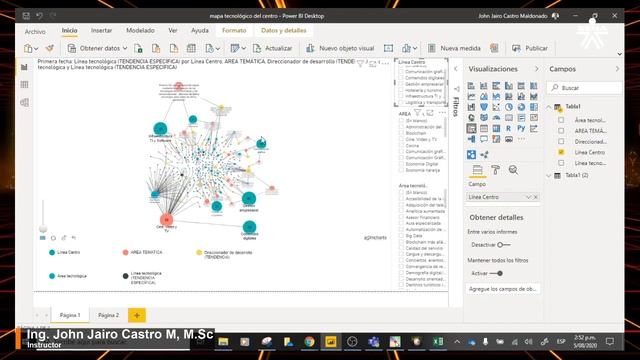Image resolution: width=640 pixels, height=360 pixels.
Task: Click the filter icon on network visual header
Action: 360,63
